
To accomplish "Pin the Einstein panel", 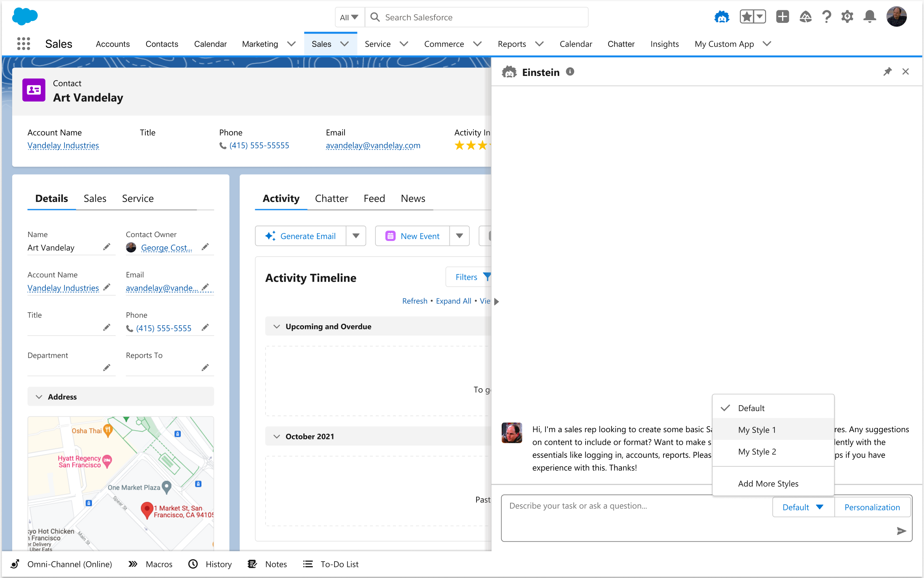I will pos(887,71).
